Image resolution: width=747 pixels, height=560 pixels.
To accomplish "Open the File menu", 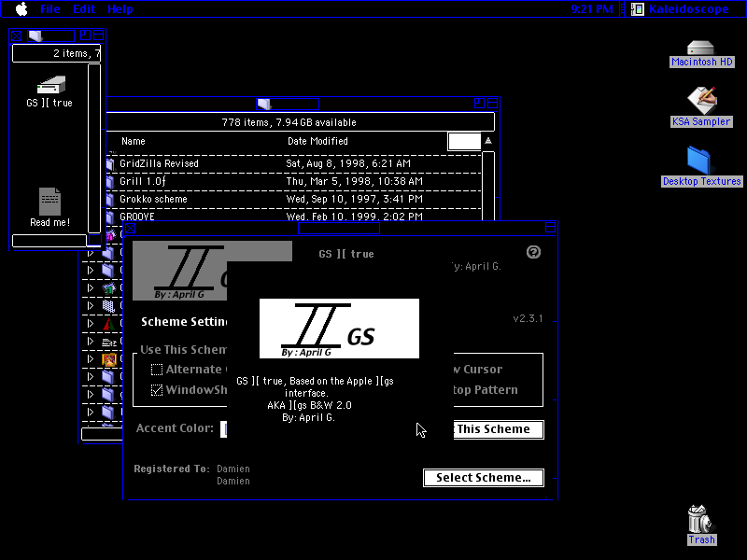I will click(50, 9).
